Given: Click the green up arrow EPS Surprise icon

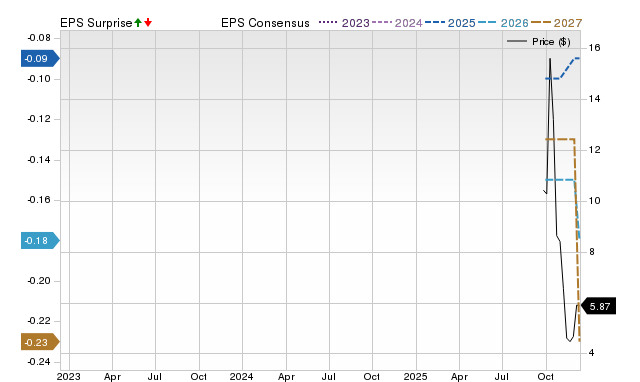Looking at the screenshot, I should point(138,22).
